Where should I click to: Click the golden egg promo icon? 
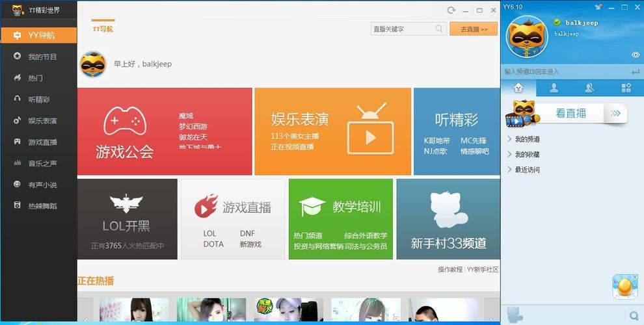click(x=625, y=287)
